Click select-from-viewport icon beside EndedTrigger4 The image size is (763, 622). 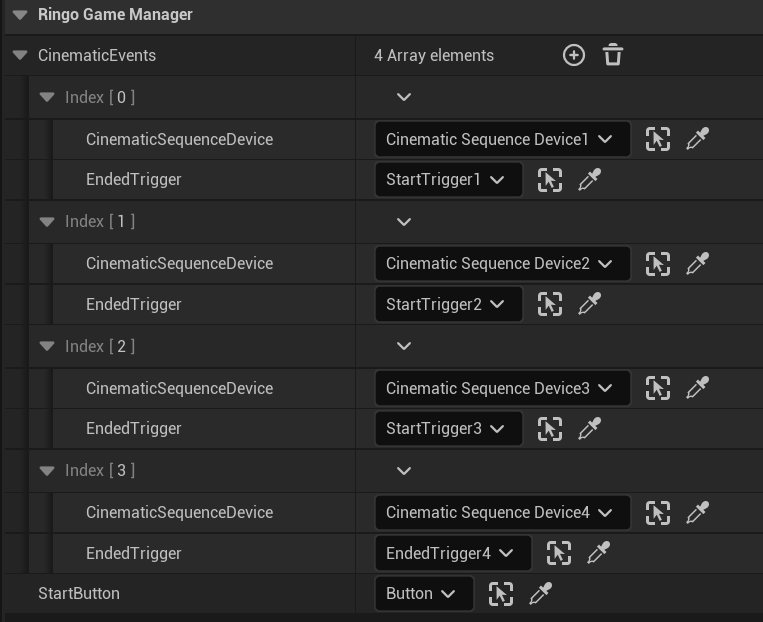click(558, 553)
